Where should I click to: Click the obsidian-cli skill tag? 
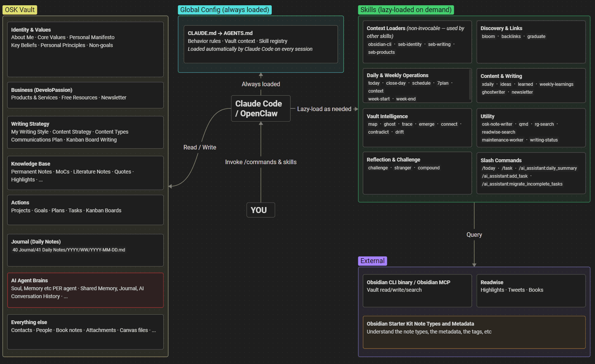[x=380, y=44]
